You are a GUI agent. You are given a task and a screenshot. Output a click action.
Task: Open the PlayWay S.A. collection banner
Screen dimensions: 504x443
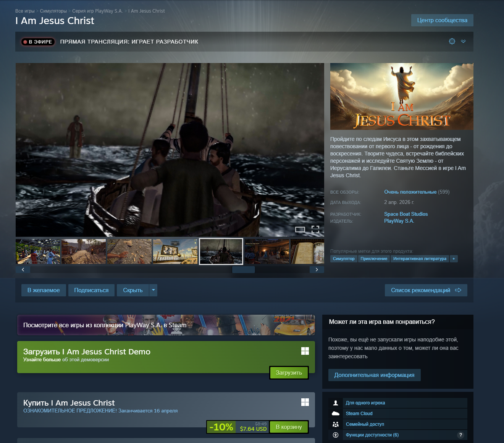pyautogui.click(x=166, y=325)
